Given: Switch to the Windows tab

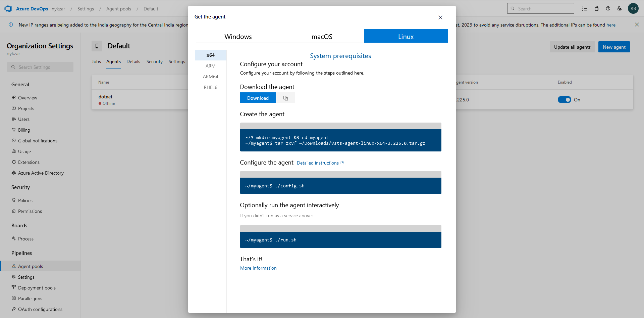Looking at the screenshot, I should click(238, 37).
